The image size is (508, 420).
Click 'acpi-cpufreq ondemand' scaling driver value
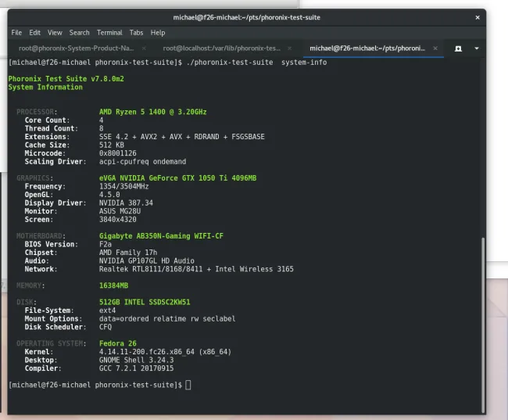(x=142, y=162)
